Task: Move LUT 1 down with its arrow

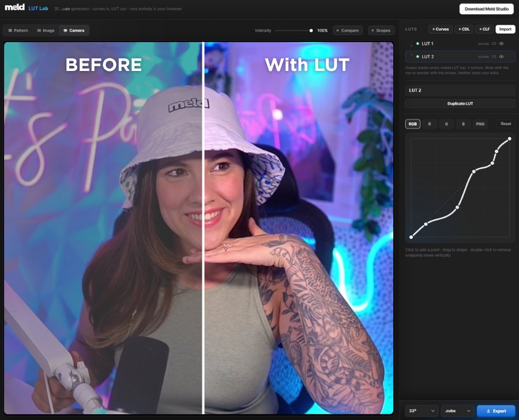Action: (x=411, y=46)
